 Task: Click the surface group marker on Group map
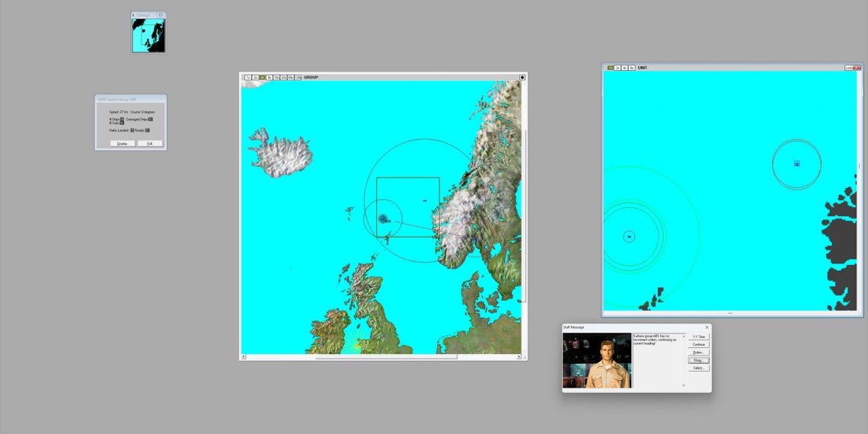tap(383, 219)
